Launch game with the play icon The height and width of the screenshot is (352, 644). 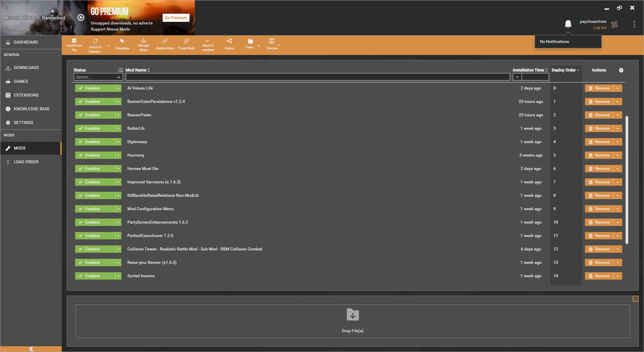pos(81,17)
